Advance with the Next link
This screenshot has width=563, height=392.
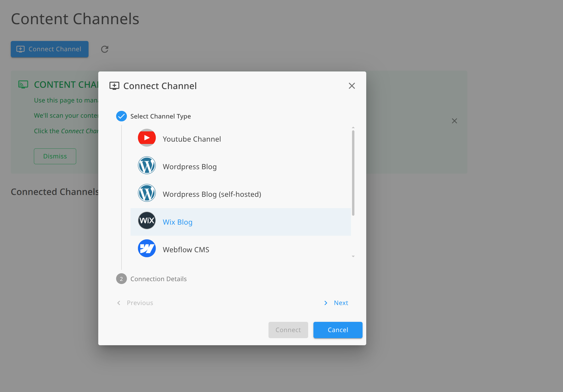(x=341, y=303)
